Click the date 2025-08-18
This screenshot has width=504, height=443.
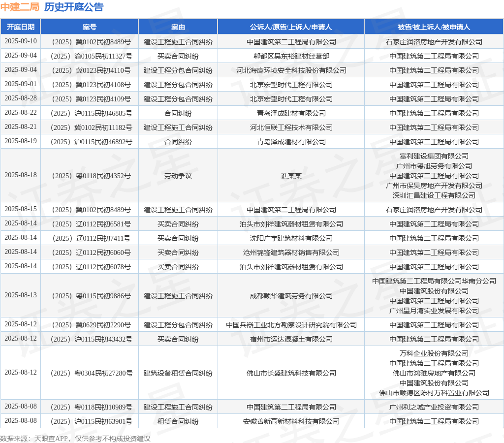click(x=21, y=175)
